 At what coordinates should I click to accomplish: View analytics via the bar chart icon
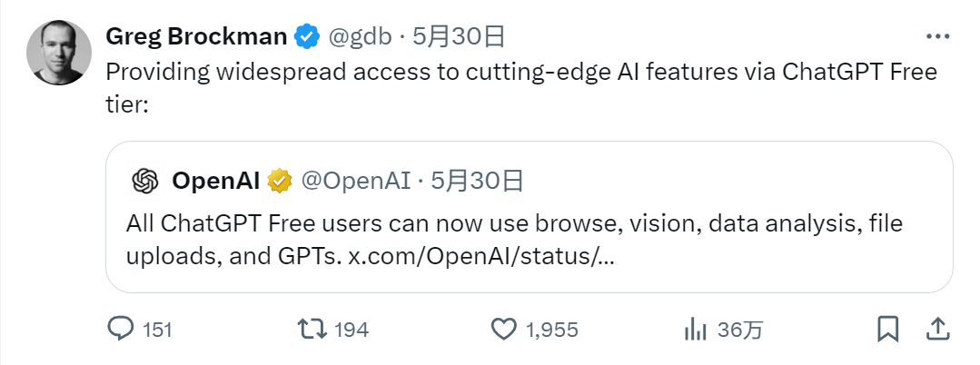click(x=696, y=329)
